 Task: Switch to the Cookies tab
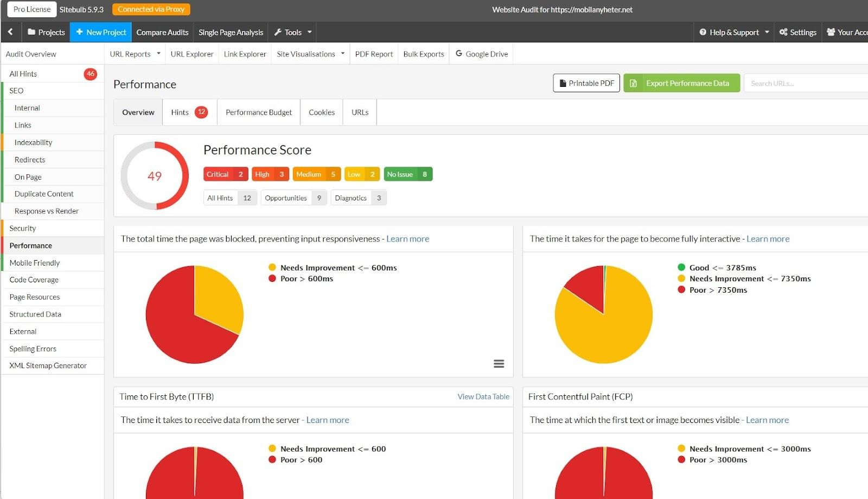pyautogui.click(x=322, y=112)
